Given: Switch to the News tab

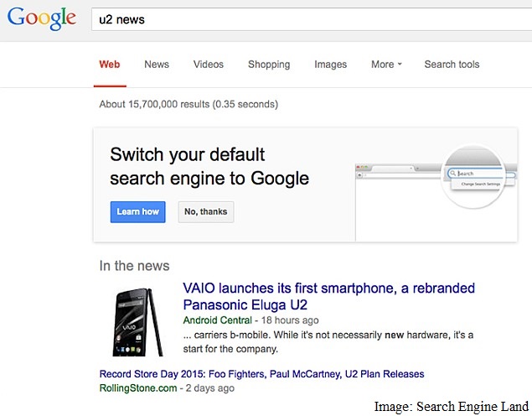Looking at the screenshot, I should [x=157, y=65].
